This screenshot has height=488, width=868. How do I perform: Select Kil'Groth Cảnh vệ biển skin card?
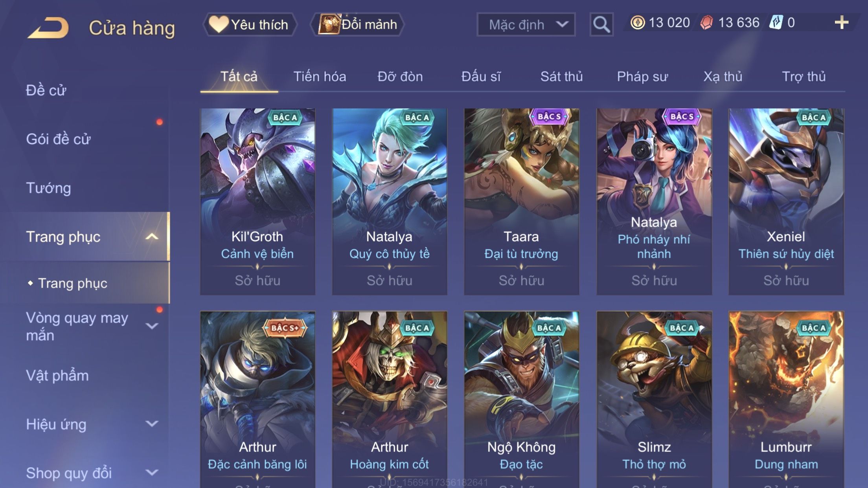tap(257, 202)
